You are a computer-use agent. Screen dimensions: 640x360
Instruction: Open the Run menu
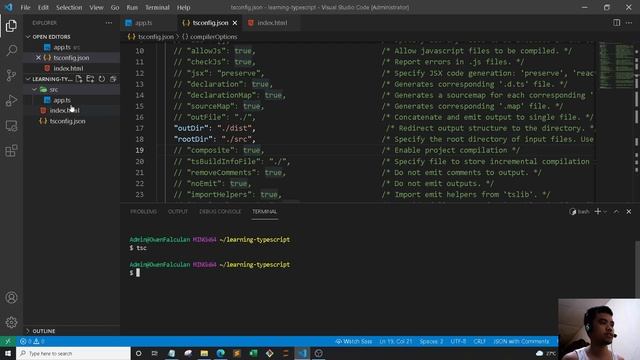tap(132, 7)
